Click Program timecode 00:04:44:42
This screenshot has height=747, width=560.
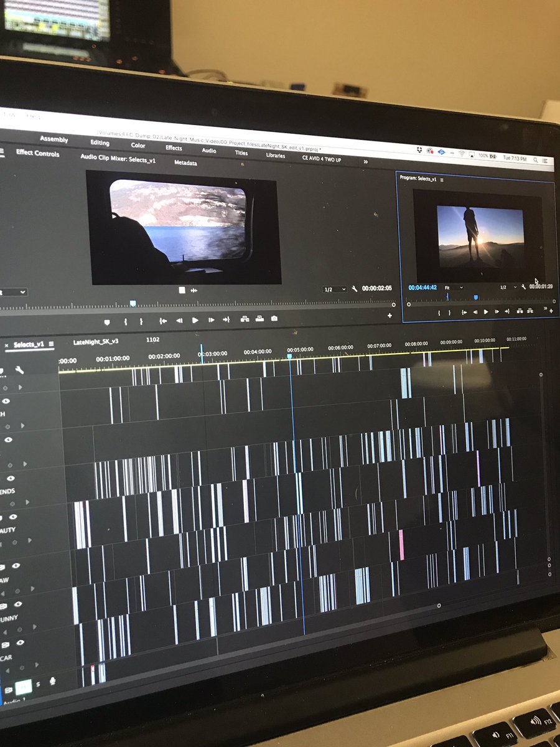(x=422, y=288)
